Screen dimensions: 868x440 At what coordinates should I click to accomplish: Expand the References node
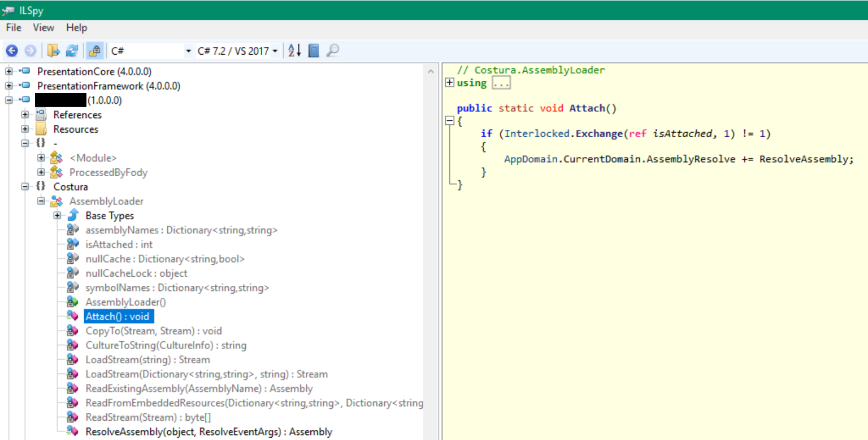click(25, 115)
